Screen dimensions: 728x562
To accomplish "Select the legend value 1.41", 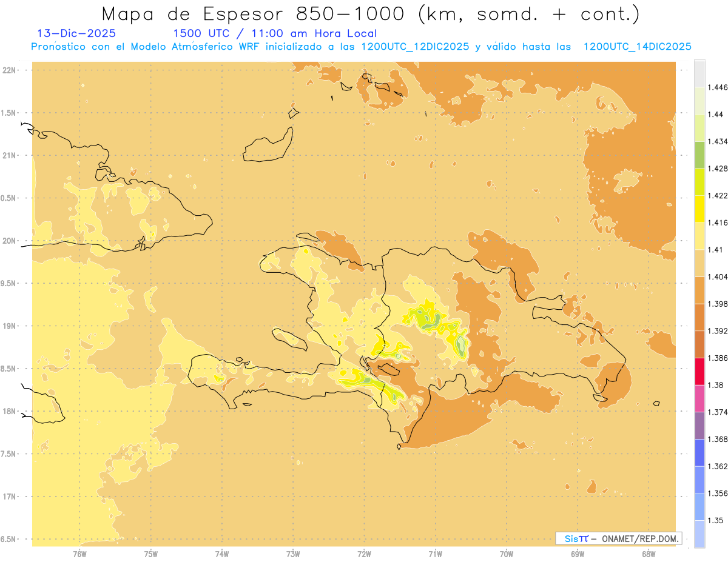I will point(716,250).
